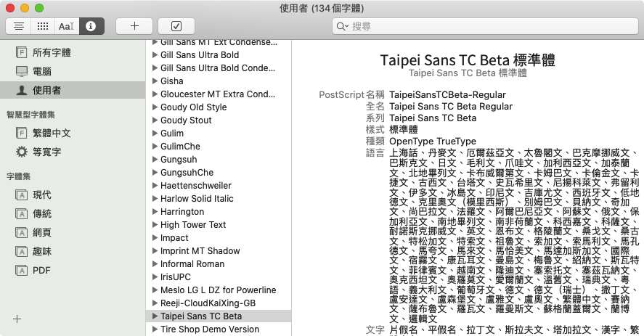The width and height of the screenshot is (644, 336).
Task: Expand Harrington font family
Action: (155, 211)
